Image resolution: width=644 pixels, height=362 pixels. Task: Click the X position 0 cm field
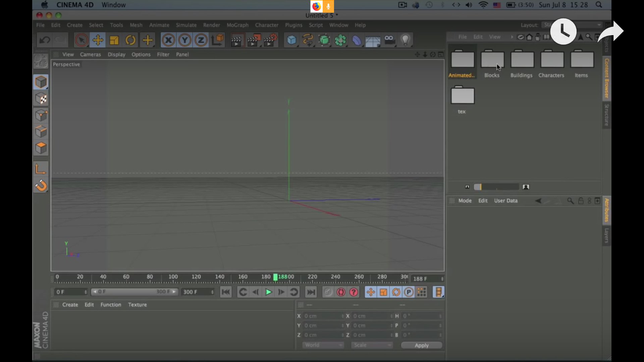pyautogui.click(x=323, y=316)
